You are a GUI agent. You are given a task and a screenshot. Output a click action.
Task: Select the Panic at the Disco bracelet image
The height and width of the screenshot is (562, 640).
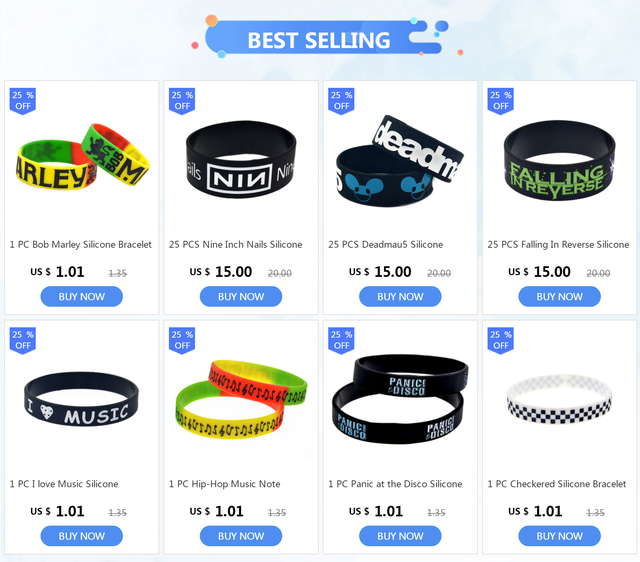pos(400,399)
